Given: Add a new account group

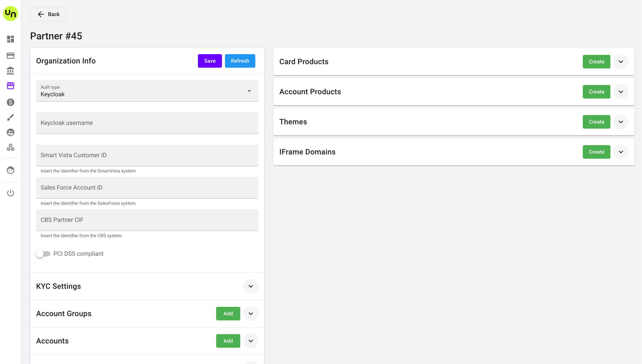Looking at the screenshot, I should click(228, 314).
